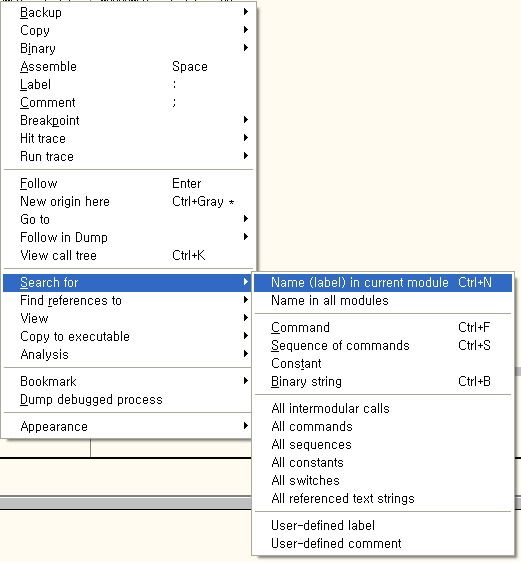Expand the Find references to submenu

[x=128, y=300]
